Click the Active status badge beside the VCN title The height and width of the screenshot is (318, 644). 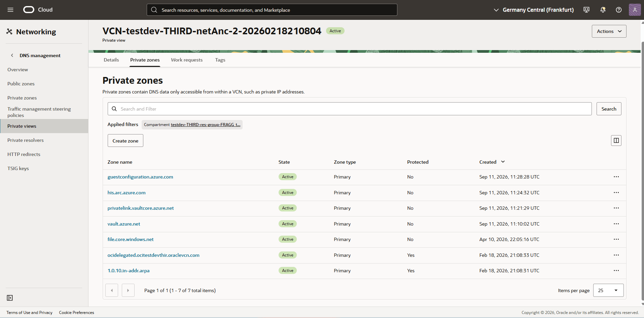(x=335, y=31)
